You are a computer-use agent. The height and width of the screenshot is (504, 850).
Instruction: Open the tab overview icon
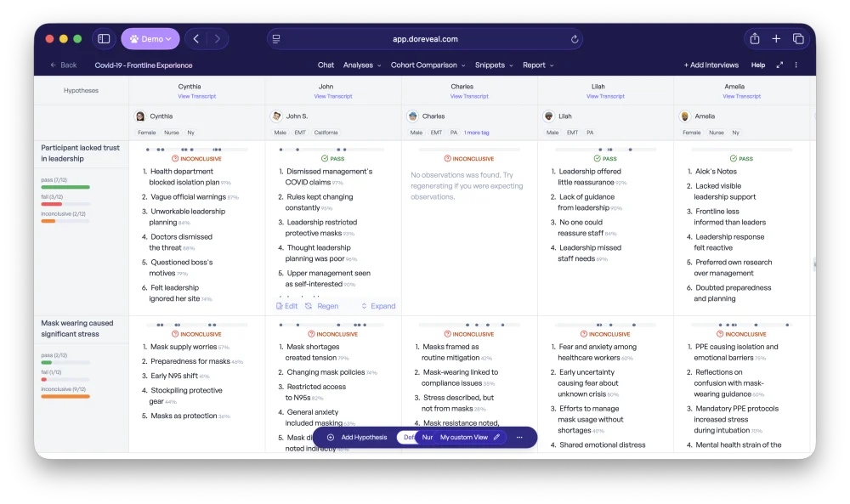tap(798, 38)
